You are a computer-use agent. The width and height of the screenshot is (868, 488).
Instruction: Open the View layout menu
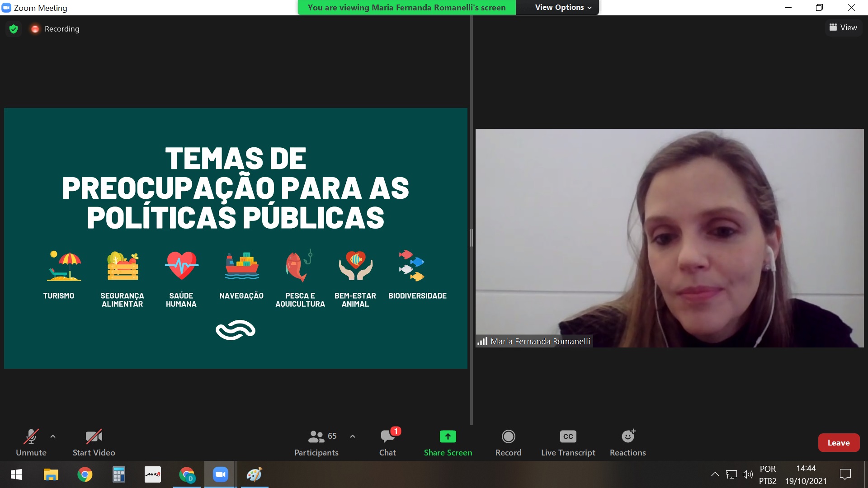tap(843, 28)
